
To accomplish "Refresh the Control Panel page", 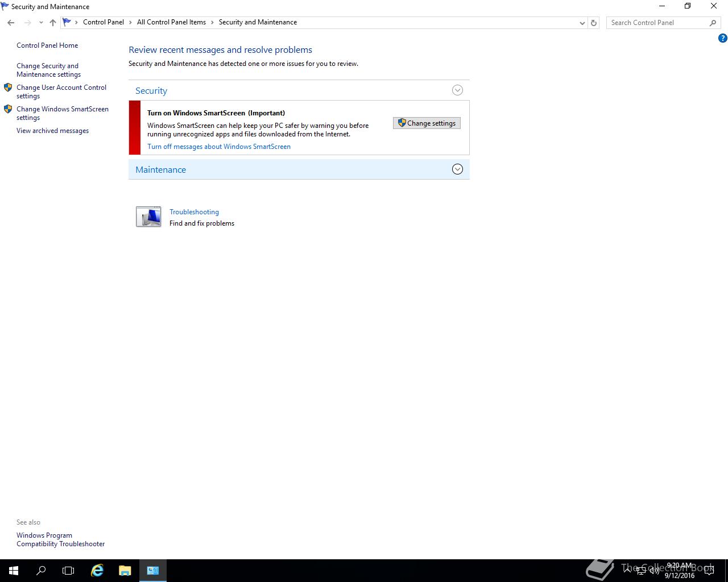I will pos(594,23).
